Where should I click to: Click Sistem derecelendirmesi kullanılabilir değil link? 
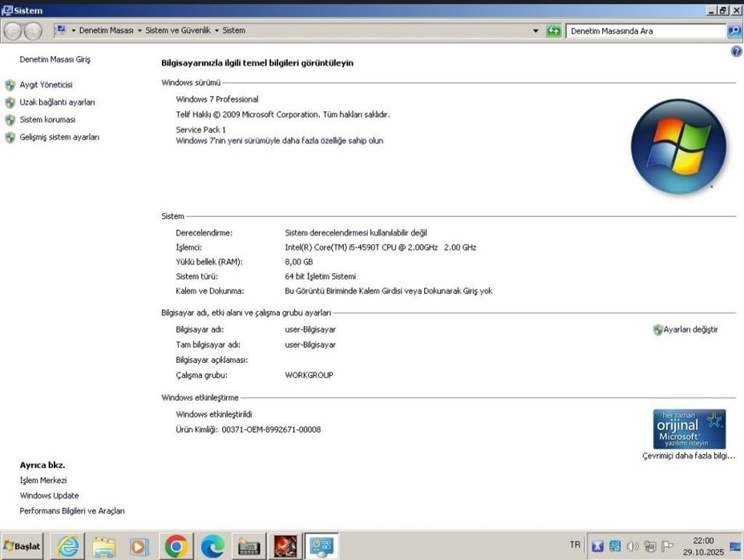(x=356, y=233)
